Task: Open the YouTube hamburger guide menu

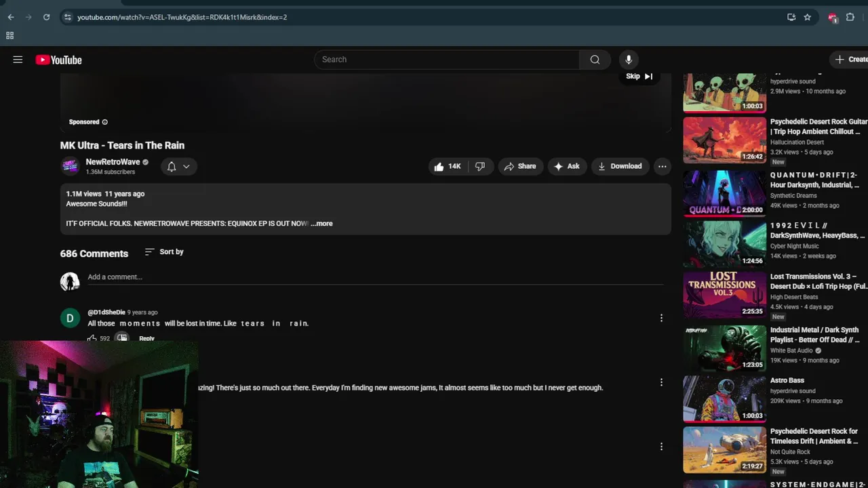Action: coord(18,60)
